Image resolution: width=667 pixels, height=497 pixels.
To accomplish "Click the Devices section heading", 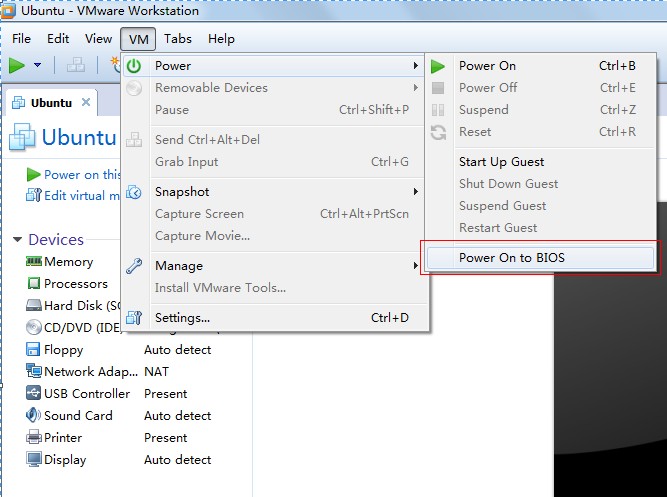I will point(56,240).
